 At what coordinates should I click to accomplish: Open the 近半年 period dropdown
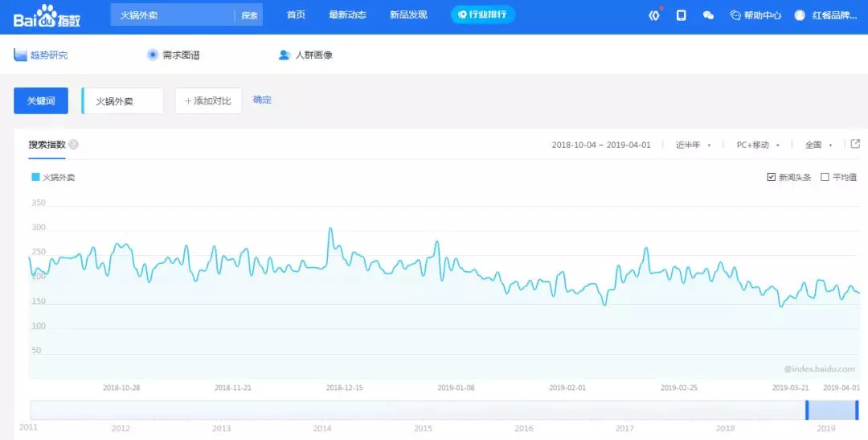click(x=693, y=145)
